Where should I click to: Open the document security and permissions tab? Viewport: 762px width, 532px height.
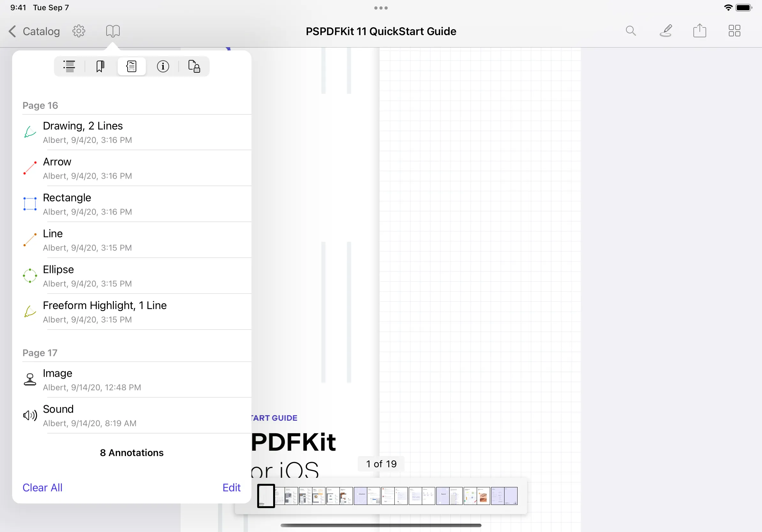[x=194, y=66]
